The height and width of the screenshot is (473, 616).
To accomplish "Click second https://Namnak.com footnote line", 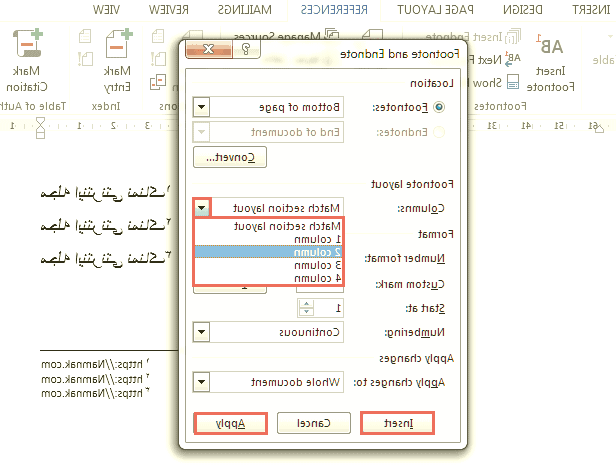I will [x=95, y=379].
